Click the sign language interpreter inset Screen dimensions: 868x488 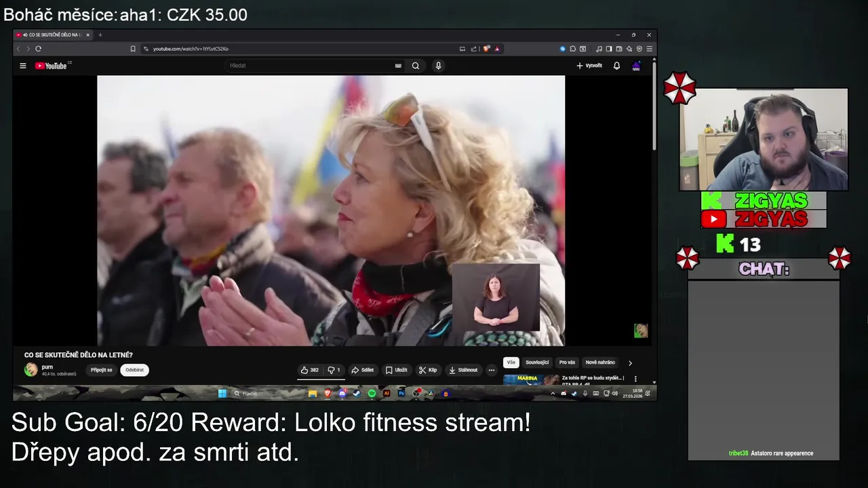tap(496, 298)
